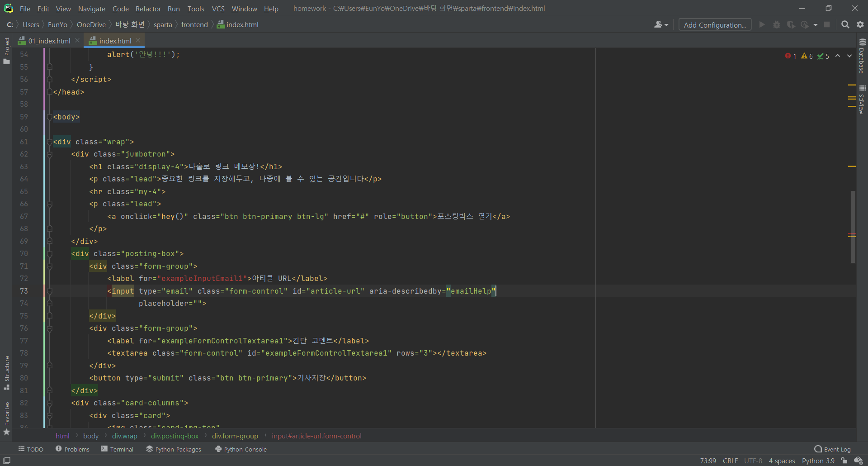Click div.posting-box in the bottom breadcrumb

click(x=175, y=436)
